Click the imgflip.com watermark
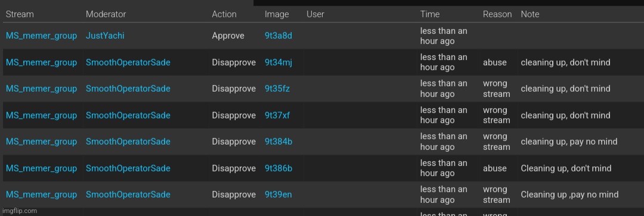The width and height of the screenshot is (644, 216). click(x=19, y=211)
